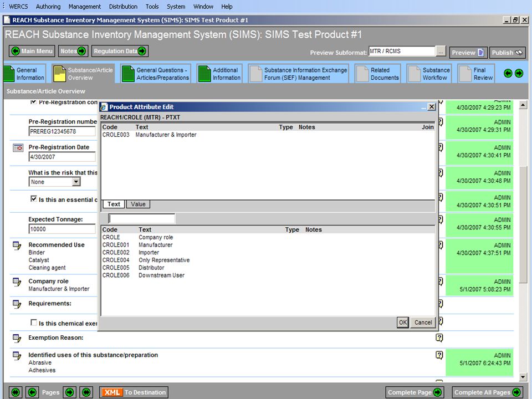Image resolution: width=532 pixels, height=399 pixels.
Task: Open SIEF Management page tab
Action: 299,74
